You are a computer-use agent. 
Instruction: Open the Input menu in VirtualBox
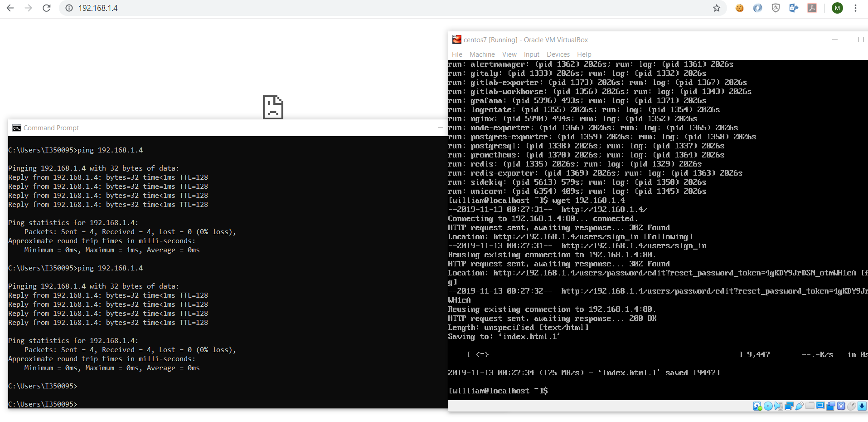click(x=532, y=54)
